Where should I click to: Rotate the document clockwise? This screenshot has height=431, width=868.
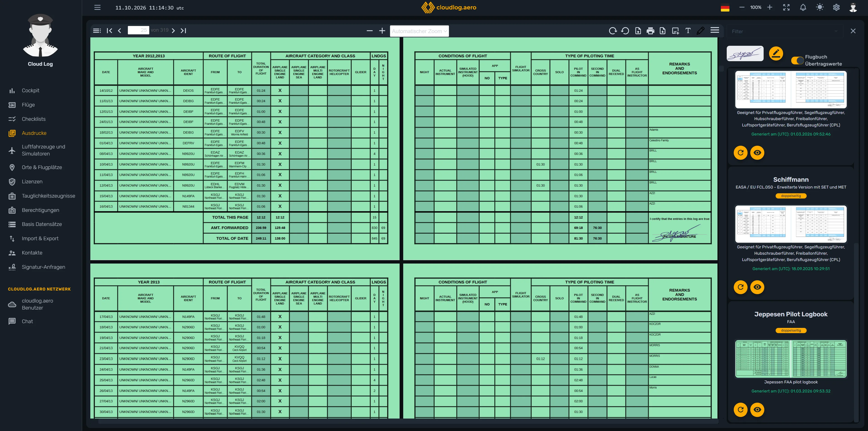(x=613, y=31)
